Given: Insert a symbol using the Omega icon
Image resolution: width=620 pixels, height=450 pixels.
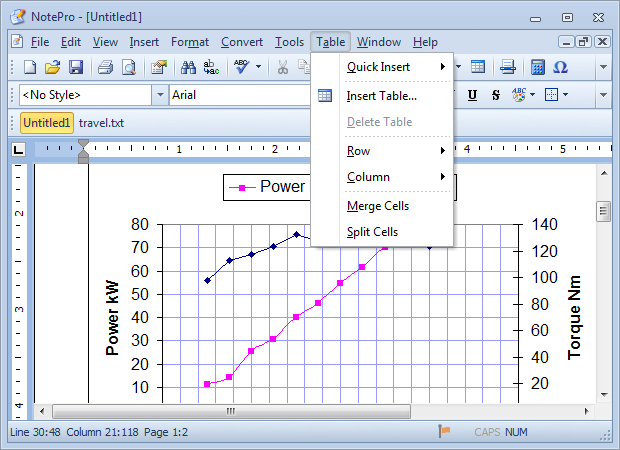Looking at the screenshot, I should coord(560,67).
